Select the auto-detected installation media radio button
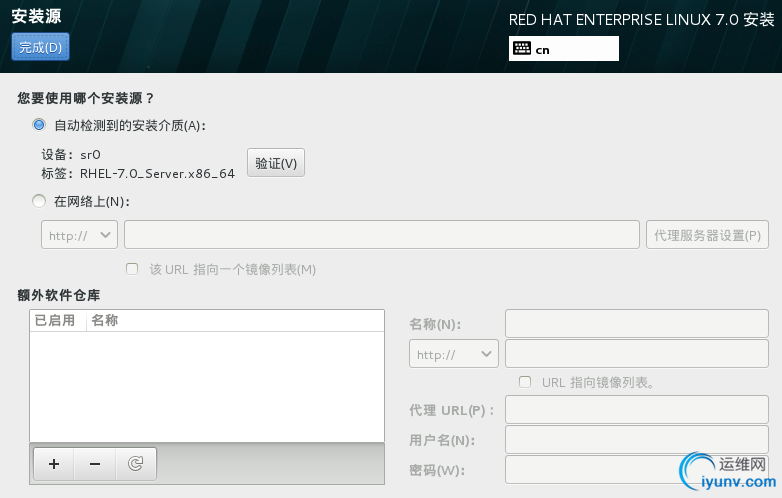Viewport: 782px width, 498px height. [x=39, y=125]
